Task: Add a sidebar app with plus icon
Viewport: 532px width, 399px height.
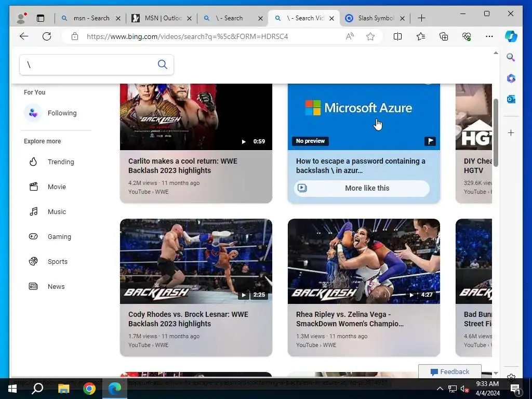Action: click(511, 132)
